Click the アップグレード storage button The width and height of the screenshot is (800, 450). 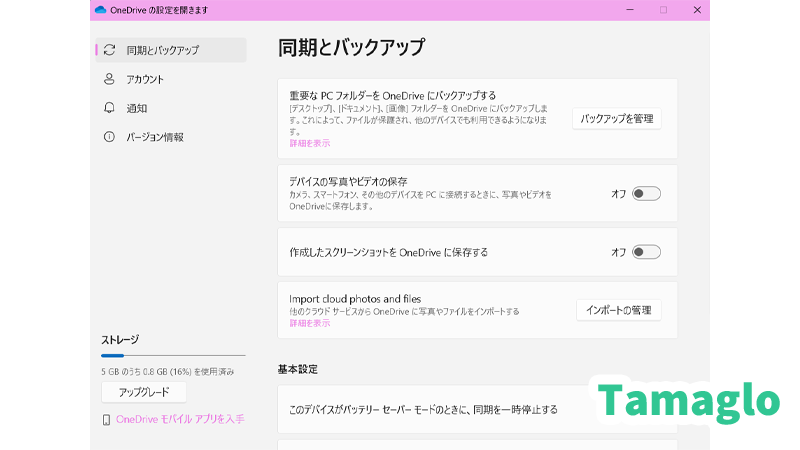click(144, 392)
